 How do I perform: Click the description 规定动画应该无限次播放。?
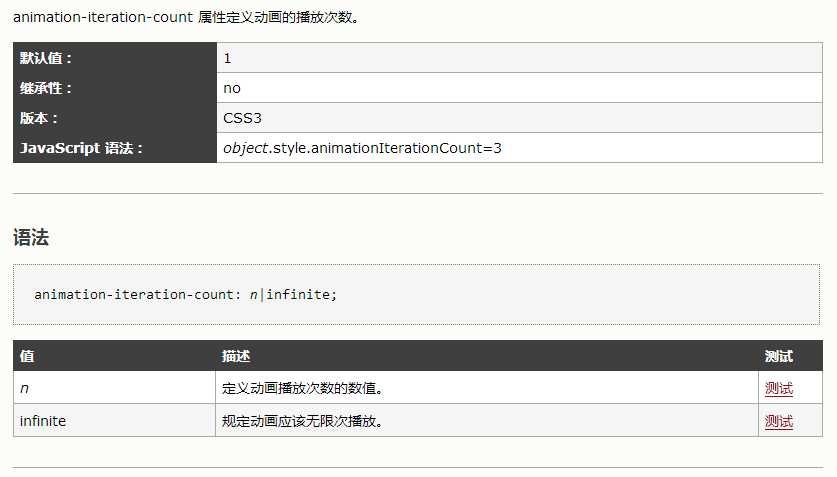click(303, 421)
